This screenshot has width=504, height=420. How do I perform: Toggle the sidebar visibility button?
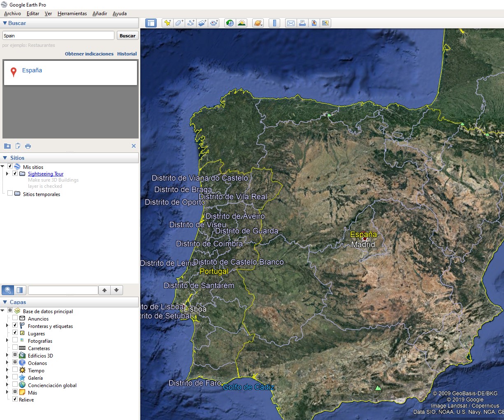coord(151,23)
